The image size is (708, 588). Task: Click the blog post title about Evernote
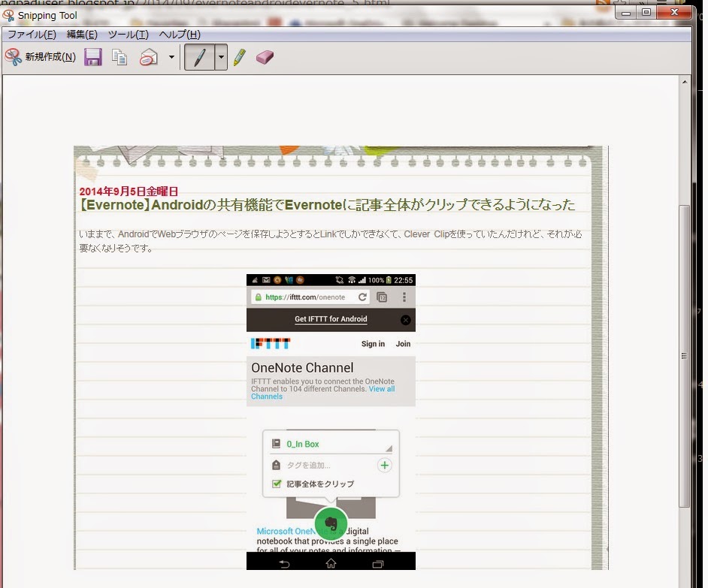[x=328, y=205]
